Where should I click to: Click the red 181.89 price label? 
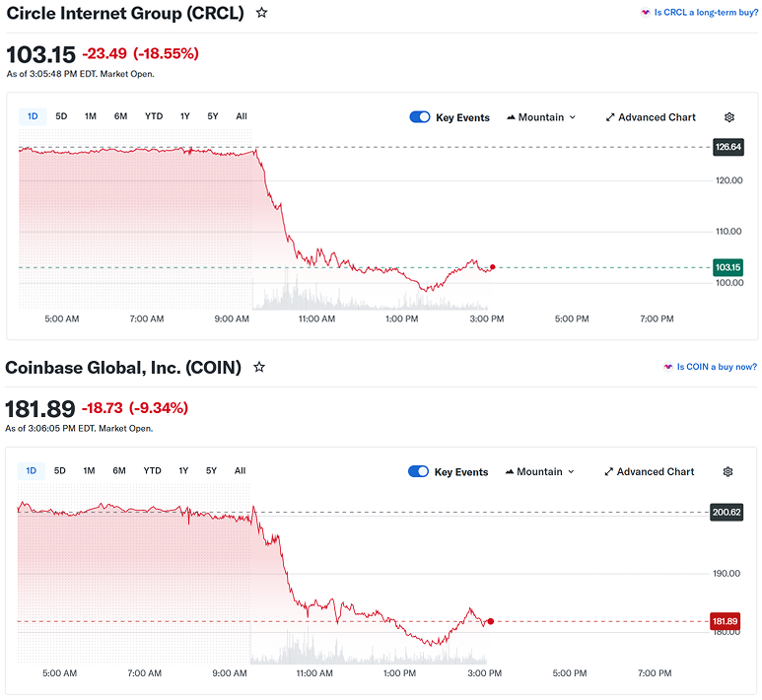(x=726, y=621)
